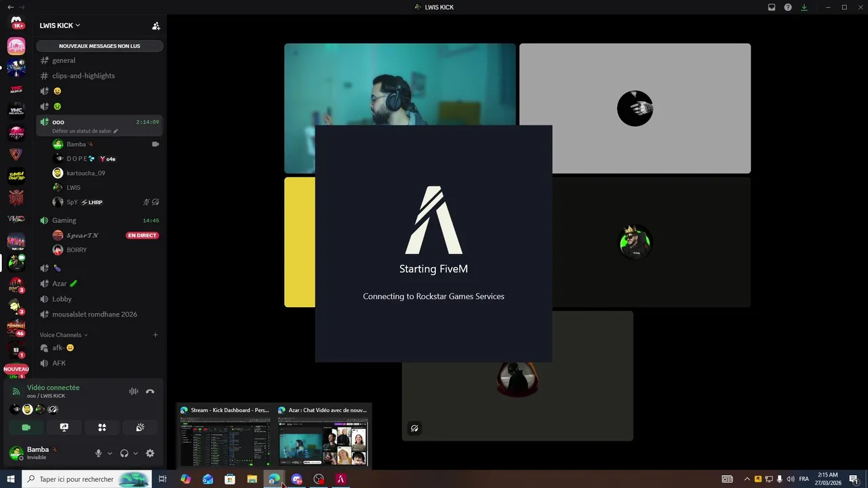This screenshot has height=488, width=868.
Task: Open Discord help question-mark icon
Action: coord(788,7)
